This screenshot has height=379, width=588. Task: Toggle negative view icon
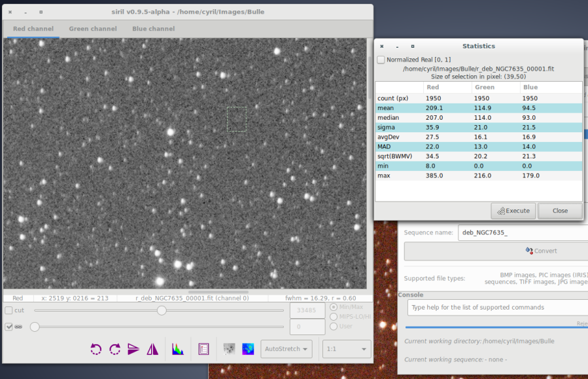point(229,349)
